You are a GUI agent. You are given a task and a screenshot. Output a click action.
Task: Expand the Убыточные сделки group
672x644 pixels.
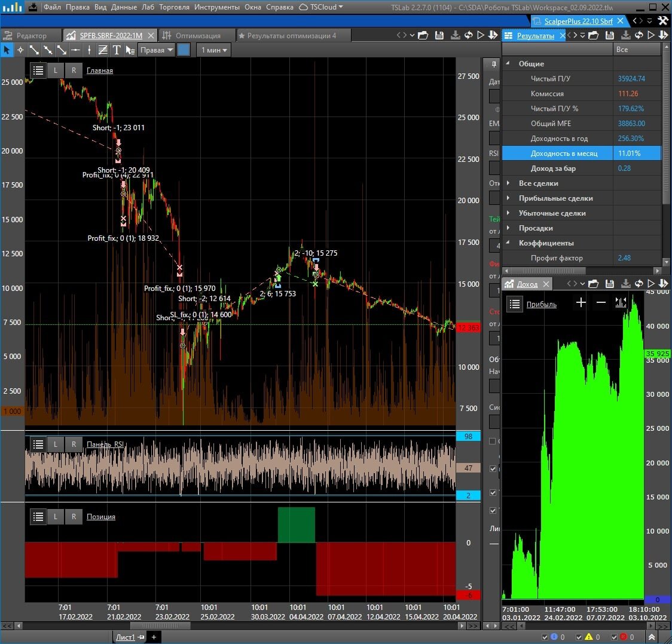click(508, 213)
